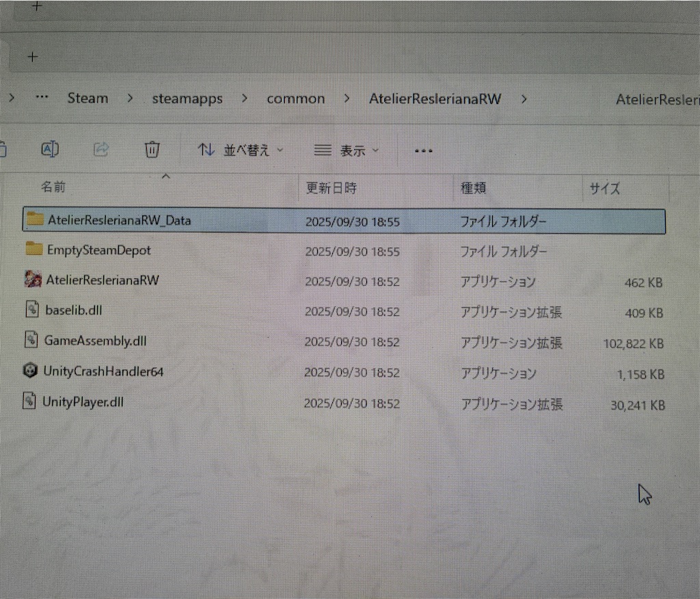
Task: Open the toolbar ellipsis (more options) menu
Action: coord(422,150)
